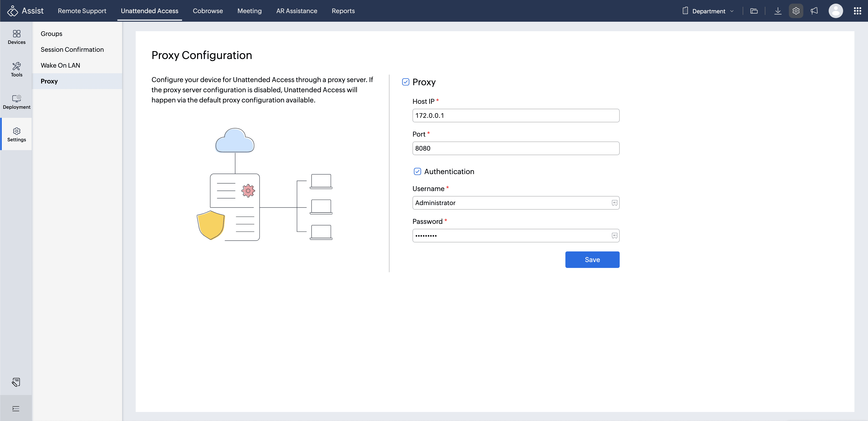
Task: Select Wake On LAN settings item
Action: pos(60,65)
